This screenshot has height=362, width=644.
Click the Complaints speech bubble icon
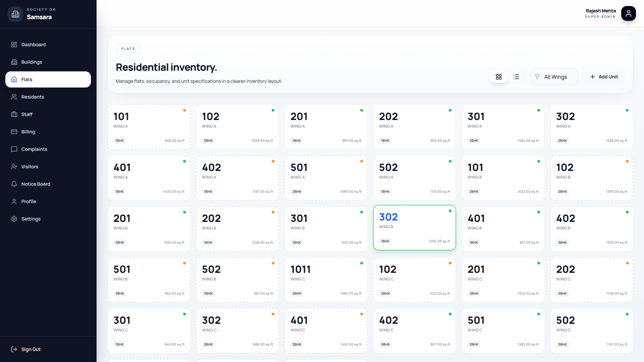pyautogui.click(x=14, y=149)
